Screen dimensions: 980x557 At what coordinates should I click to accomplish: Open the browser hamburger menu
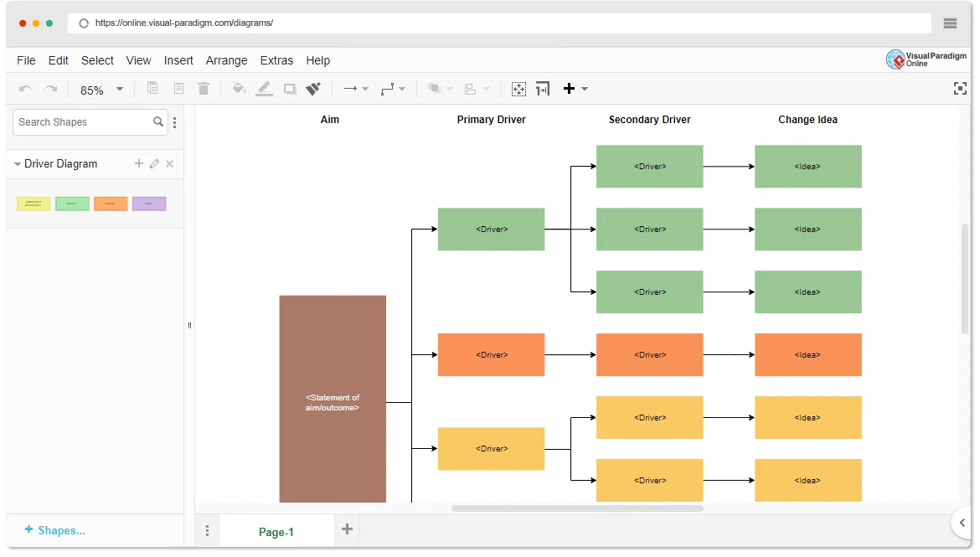click(x=950, y=23)
